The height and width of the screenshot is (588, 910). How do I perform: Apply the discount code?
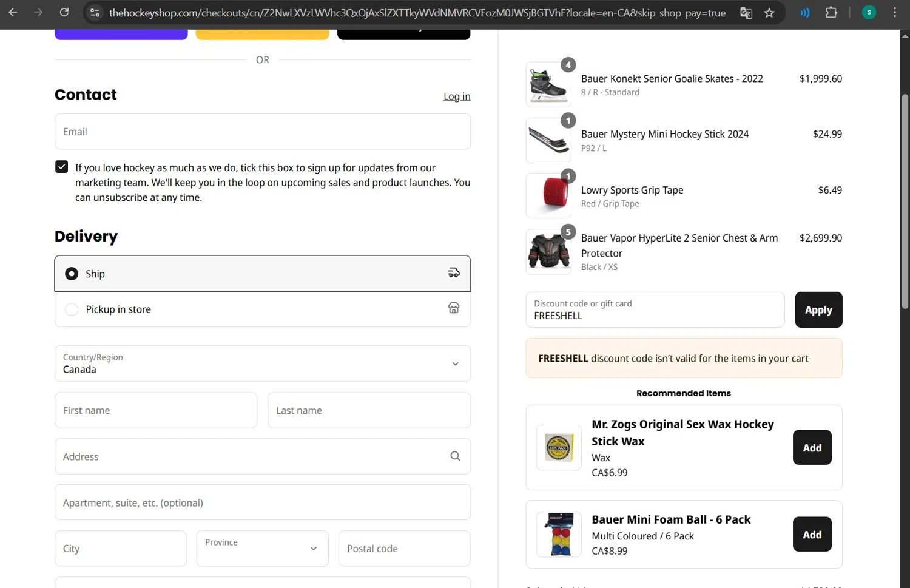click(818, 309)
